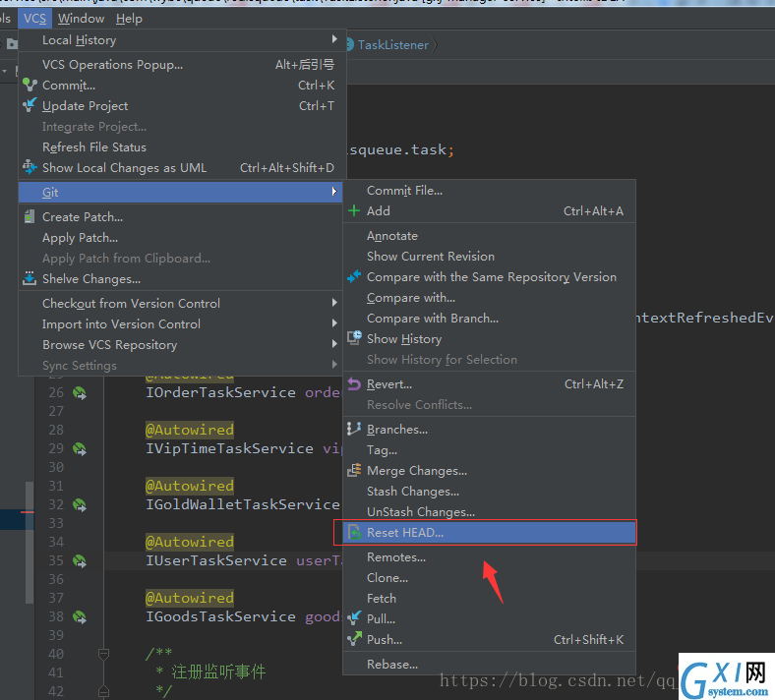Click the Reset HEAD icon
The image size is (775, 700).
click(x=354, y=532)
